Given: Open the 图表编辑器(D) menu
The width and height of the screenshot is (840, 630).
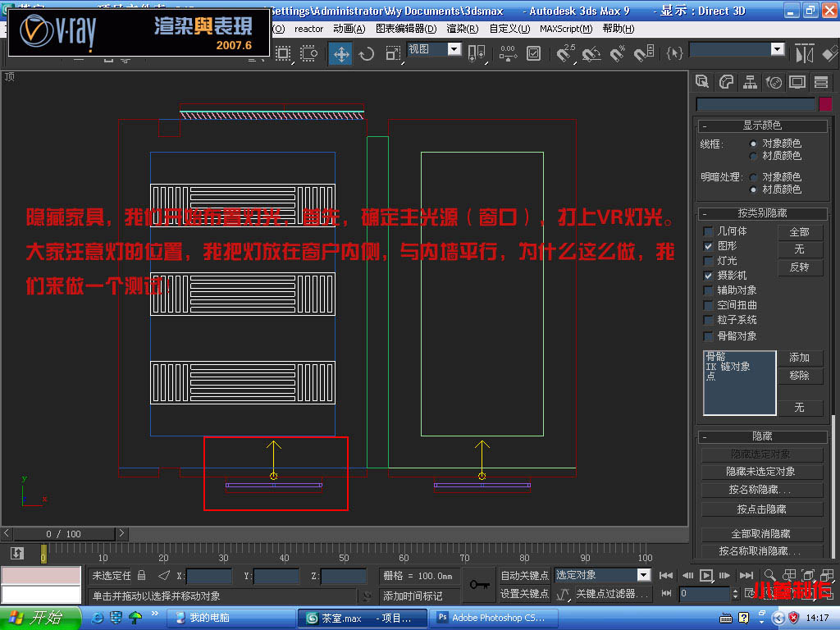Looking at the screenshot, I should click(406, 29).
